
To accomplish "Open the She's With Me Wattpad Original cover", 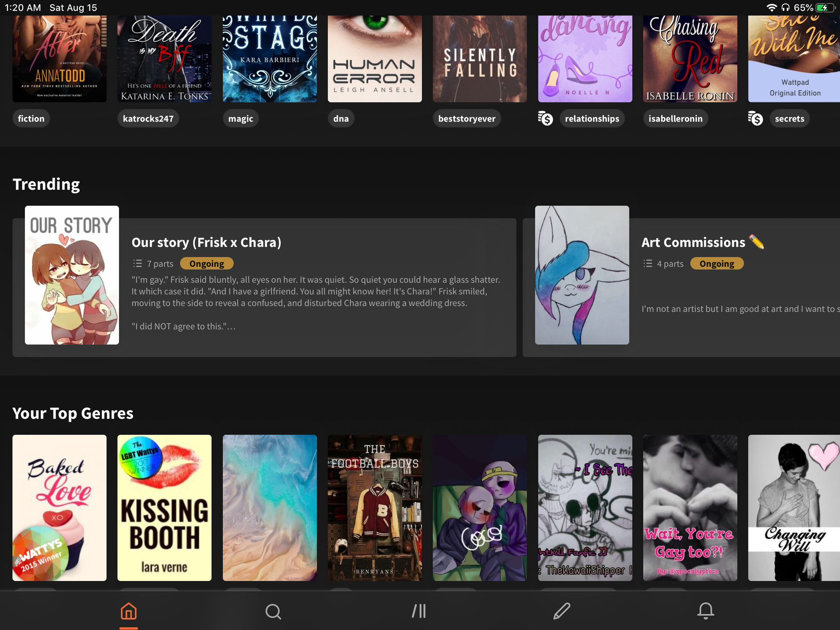I will [x=794, y=59].
